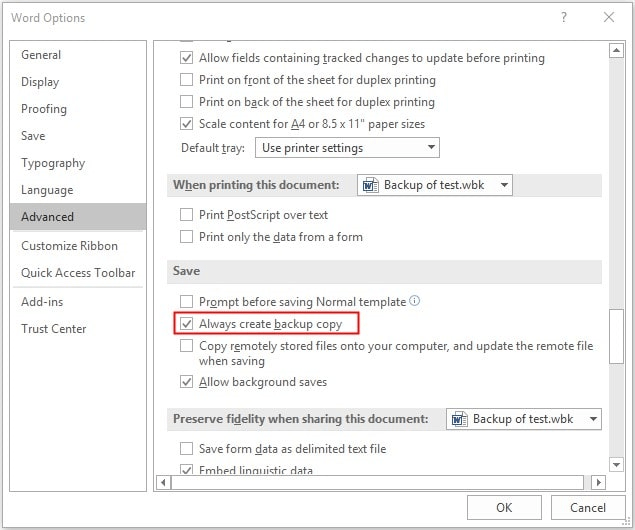Enable Print PostScript over text

186,215
